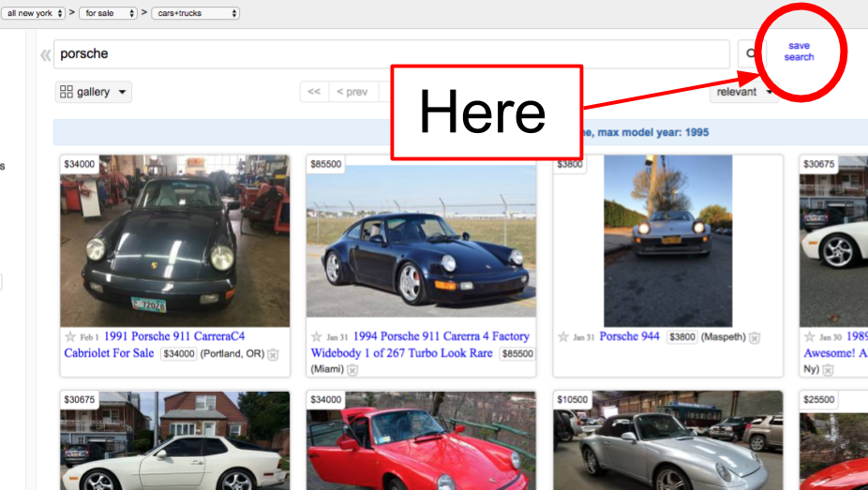Click '(Maspeth)' location text
Image resolution: width=868 pixels, height=490 pixels.
point(724,336)
